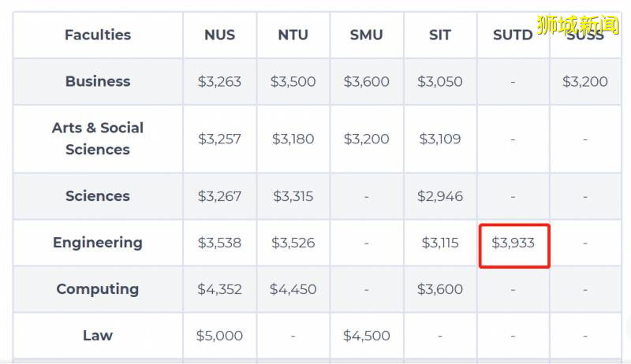Click the $4,500 SMU Law cell
Viewport: 631px width, 364px height.
[367, 336]
